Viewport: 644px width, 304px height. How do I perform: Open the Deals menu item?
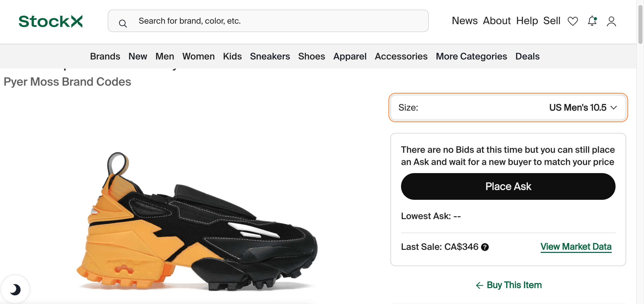[527, 56]
